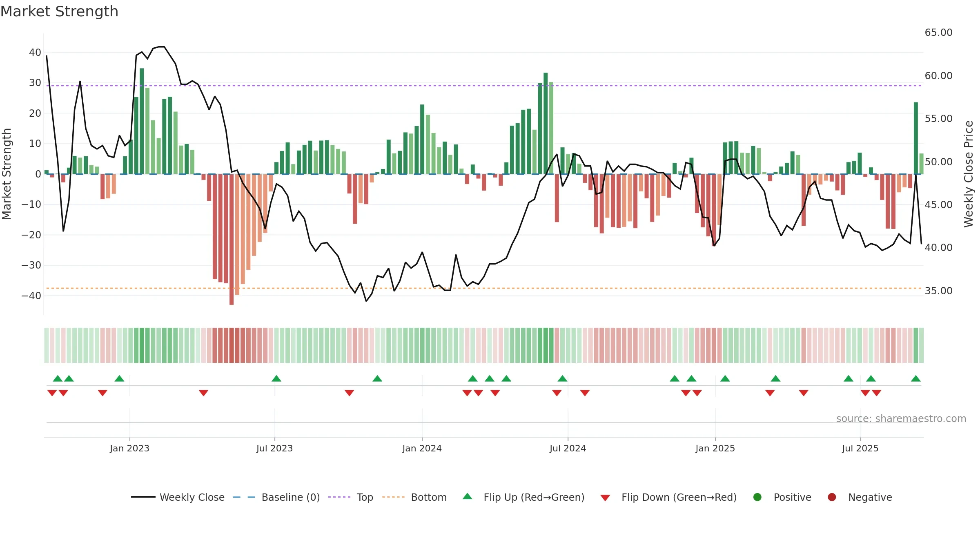Select the green flip-up triangle just right of the Jul 2023 gridline
This screenshot has width=980, height=551.
(276, 378)
